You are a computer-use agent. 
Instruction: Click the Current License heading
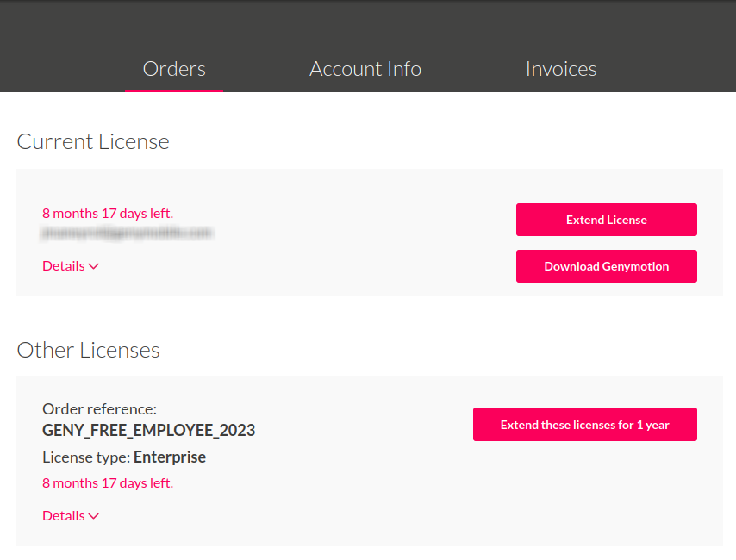92,141
